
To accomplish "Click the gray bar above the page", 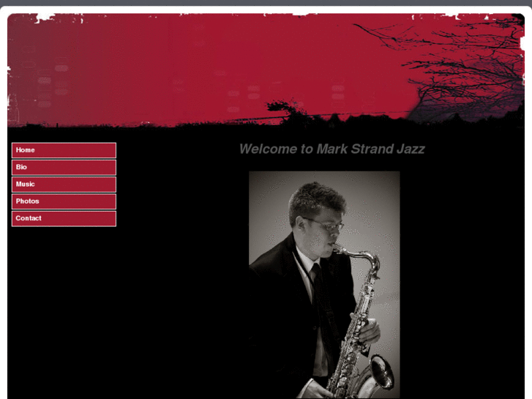I will [266, 2].
